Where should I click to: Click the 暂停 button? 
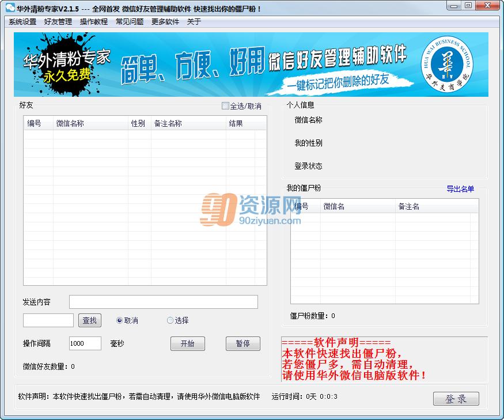243,343
